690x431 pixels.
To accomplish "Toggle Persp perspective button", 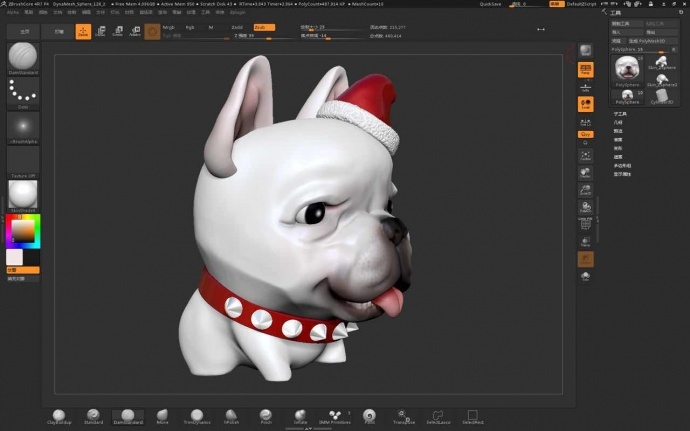I will coord(585,70).
